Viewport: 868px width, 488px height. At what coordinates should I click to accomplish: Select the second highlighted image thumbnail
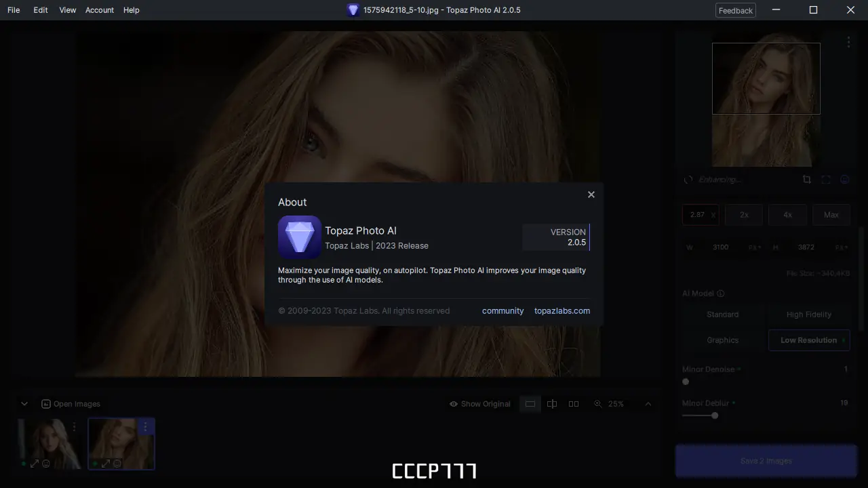(x=121, y=444)
